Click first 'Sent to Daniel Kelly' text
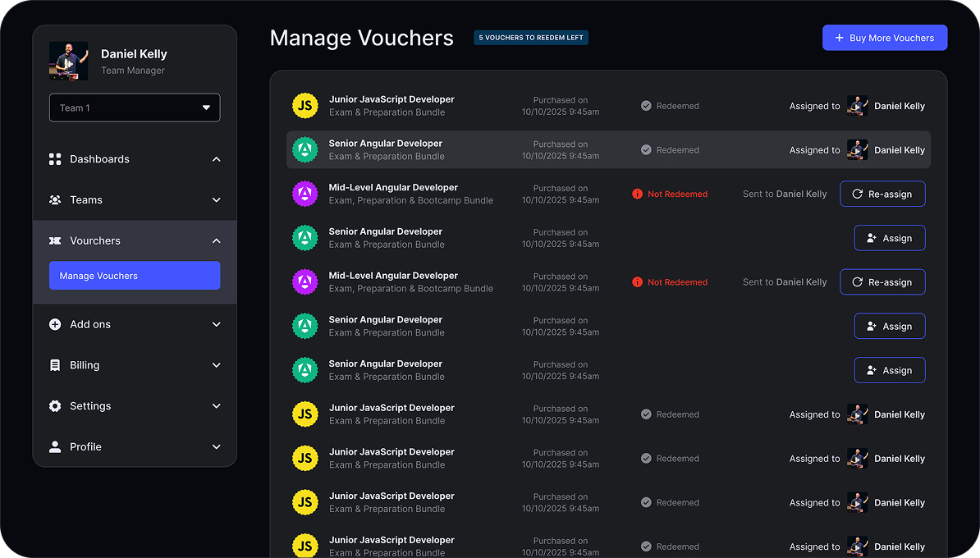This screenshot has width=980, height=558. pos(785,194)
